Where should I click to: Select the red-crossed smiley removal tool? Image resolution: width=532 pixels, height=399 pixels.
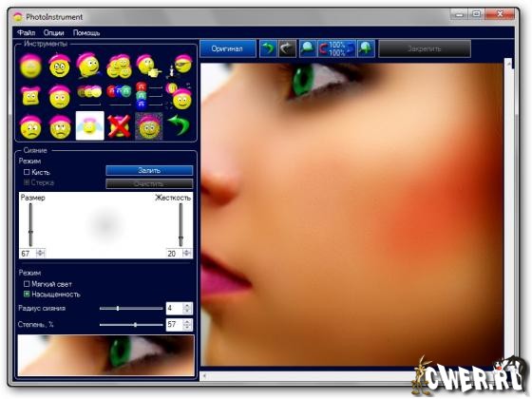point(119,126)
